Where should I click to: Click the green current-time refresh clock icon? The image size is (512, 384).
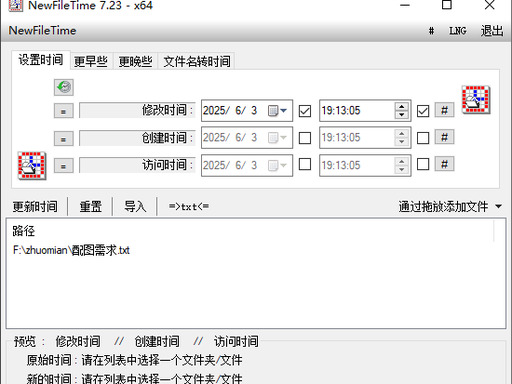pos(63,87)
